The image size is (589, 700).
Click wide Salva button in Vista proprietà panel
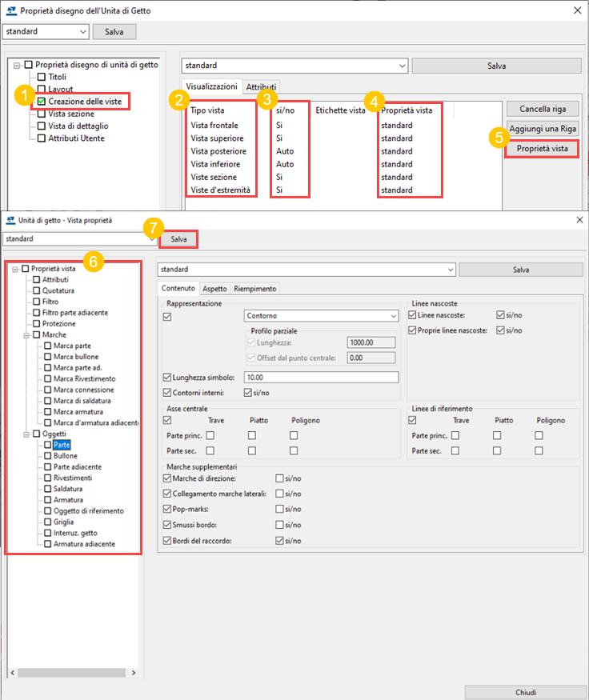click(x=521, y=270)
